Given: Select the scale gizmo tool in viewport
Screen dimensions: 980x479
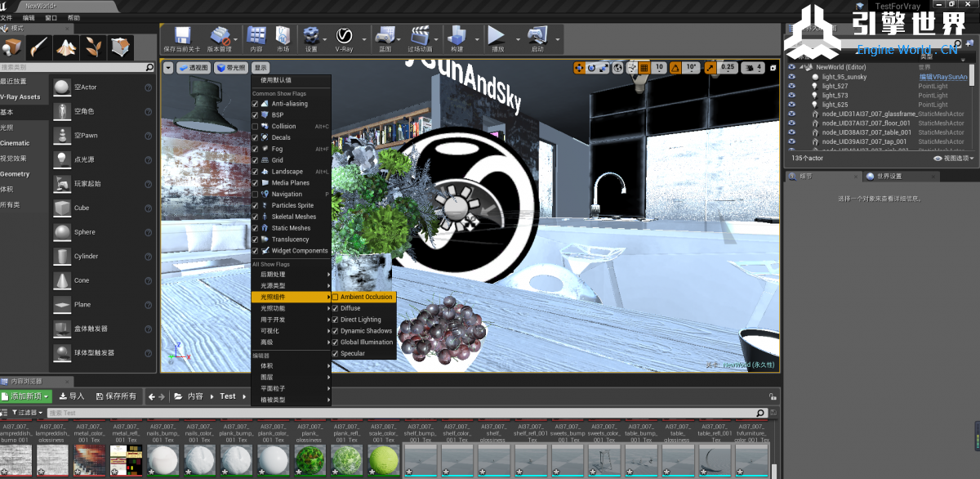Looking at the screenshot, I should pos(604,68).
